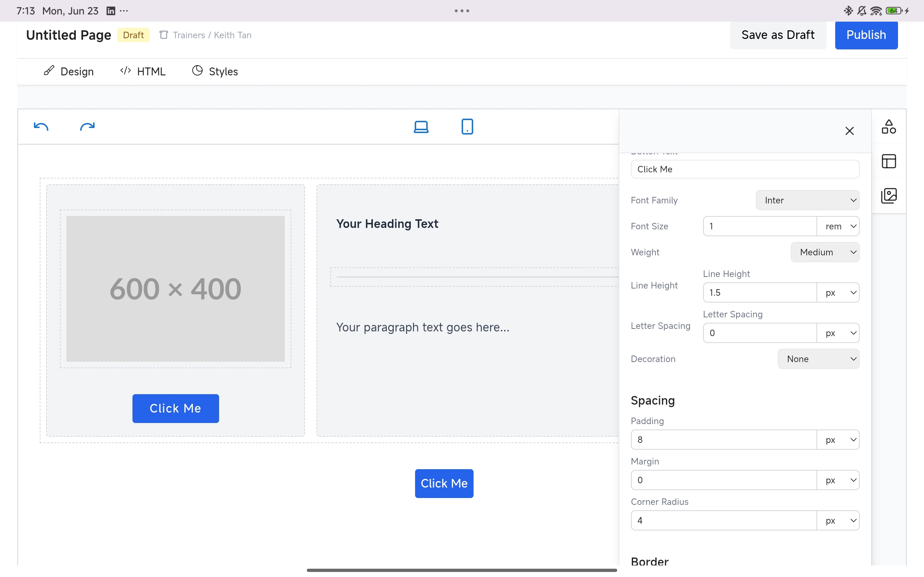The image size is (924, 577).
Task: Click Save as Draft
Action: point(778,35)
